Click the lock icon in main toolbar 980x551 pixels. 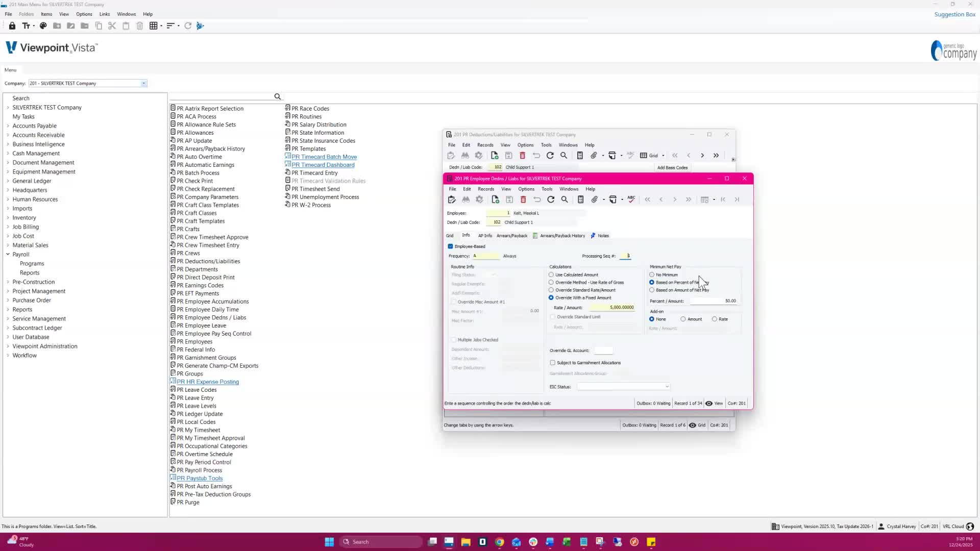[12, 26]
